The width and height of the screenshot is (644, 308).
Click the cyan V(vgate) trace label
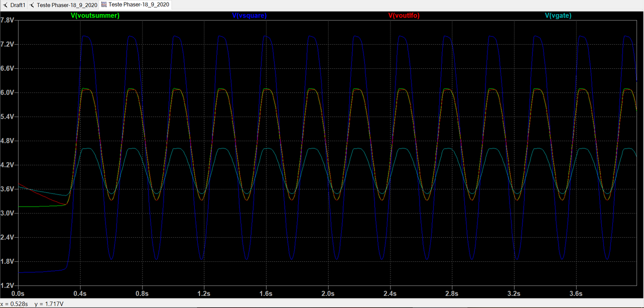pos(558,16)
